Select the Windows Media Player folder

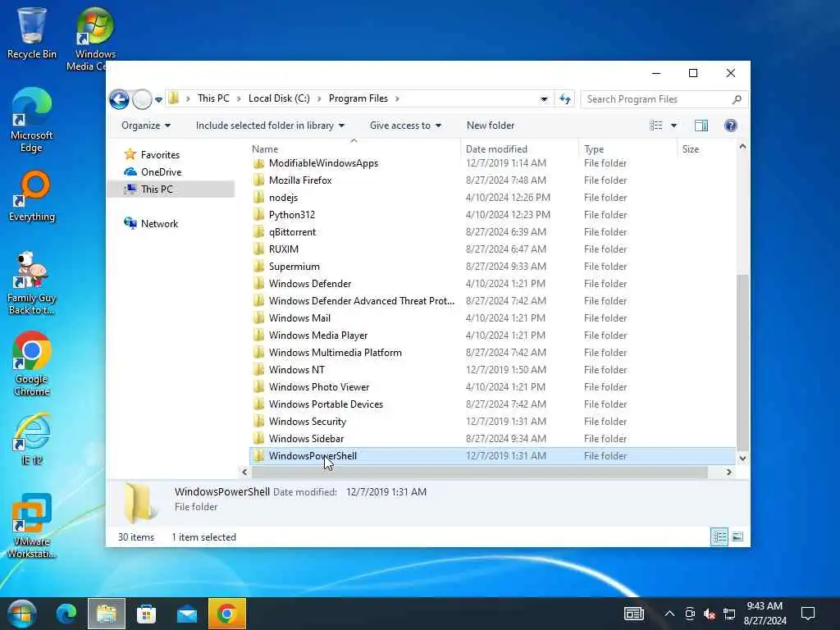(318, 336)
